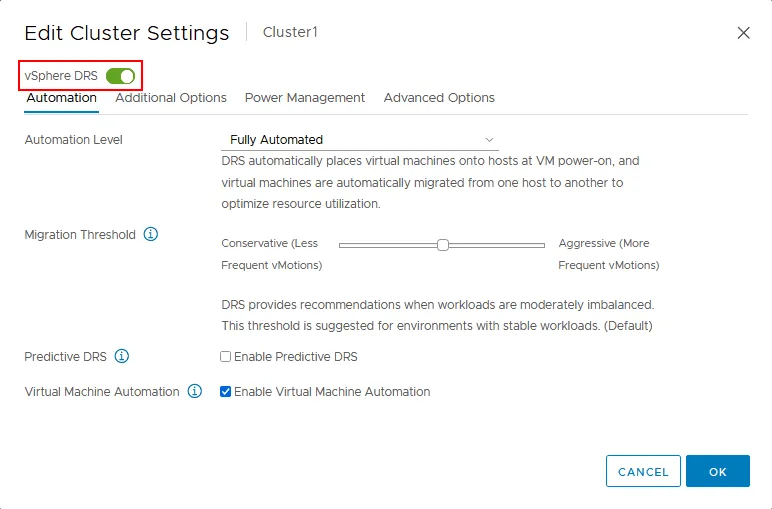Select the Automation tab
This screenshot has width=772, height=509.
tap(61, 98)
